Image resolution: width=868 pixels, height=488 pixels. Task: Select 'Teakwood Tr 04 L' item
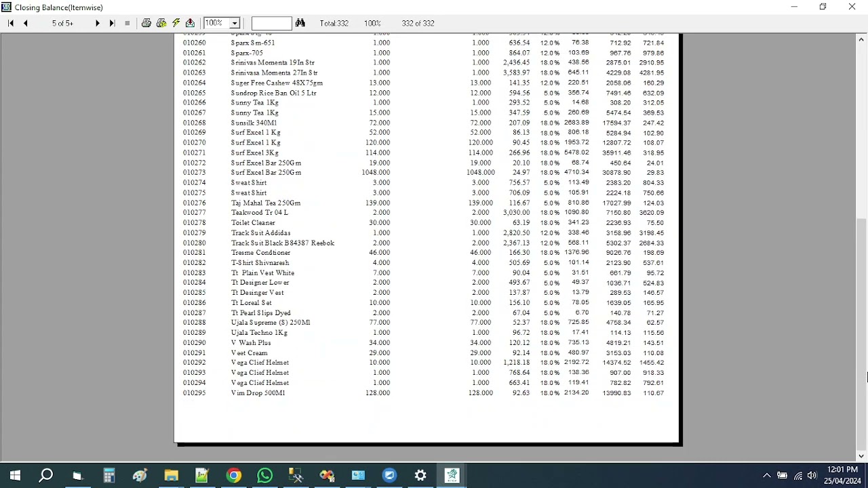pyautogui.click(x=259, y=213)
